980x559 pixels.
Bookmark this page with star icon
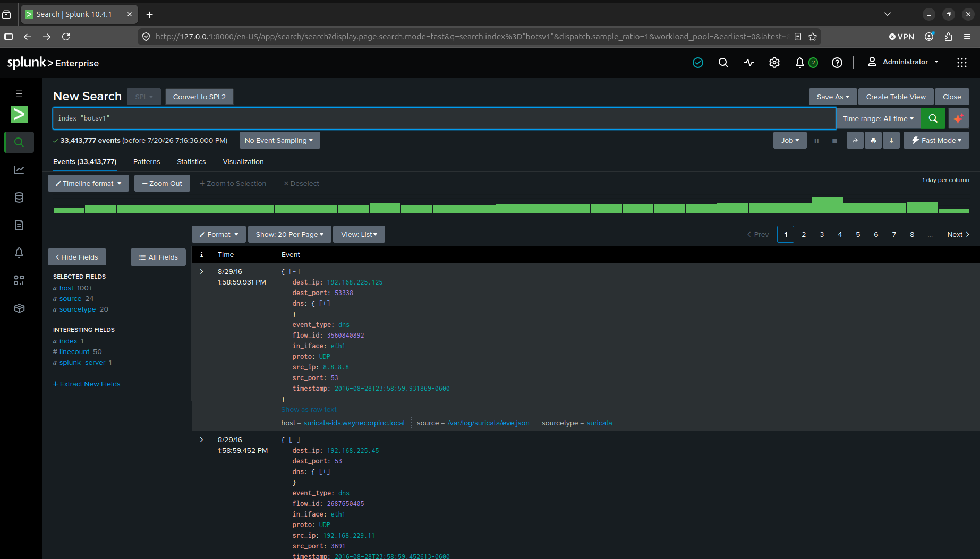point(813,37)
